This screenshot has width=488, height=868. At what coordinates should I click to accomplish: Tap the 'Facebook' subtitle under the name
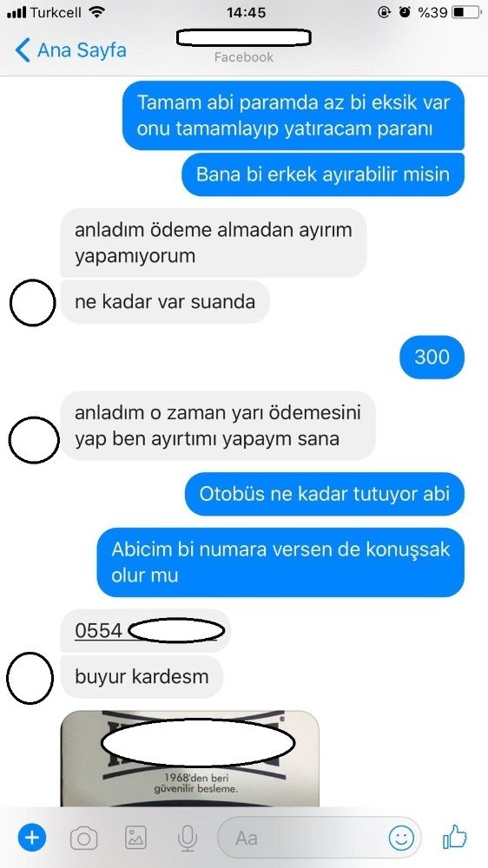[x=244, y=57]
